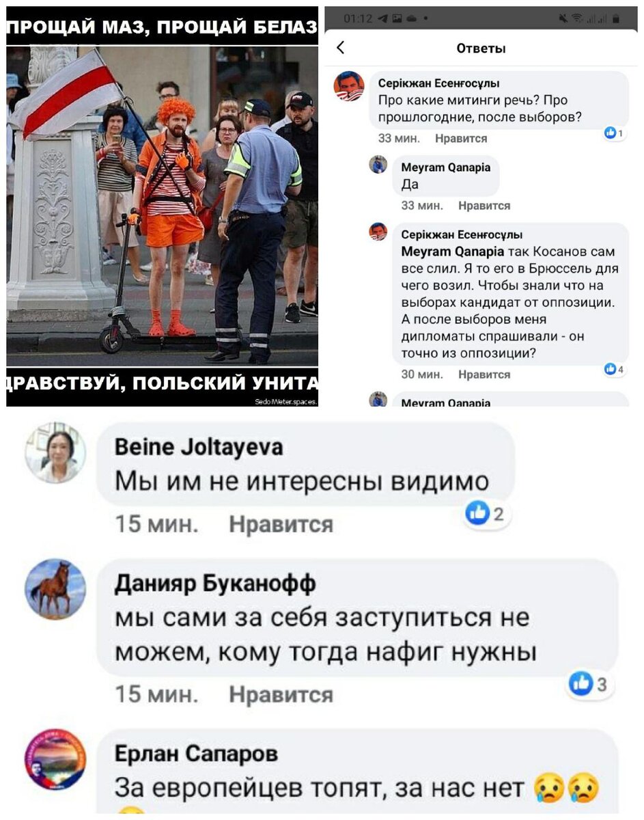Open the name Ерлан Сапаров
The image size is (644, 820).
tap(196, 754)
